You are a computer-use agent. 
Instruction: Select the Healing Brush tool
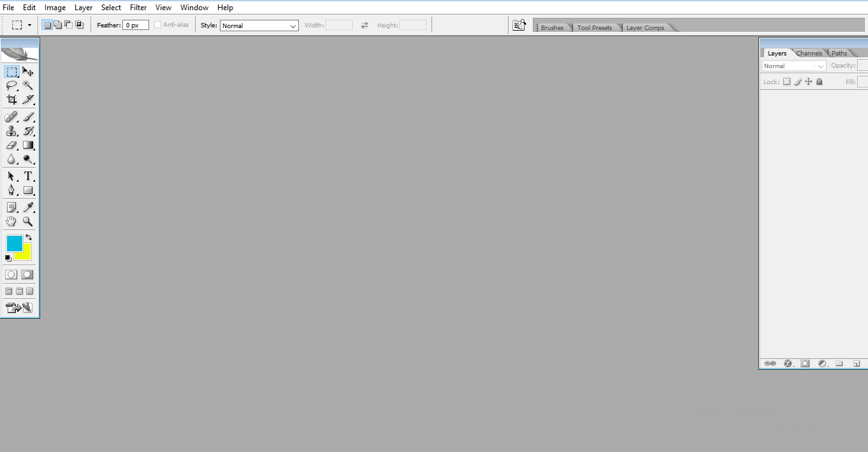pyautogui.click(x=11, y=117)
